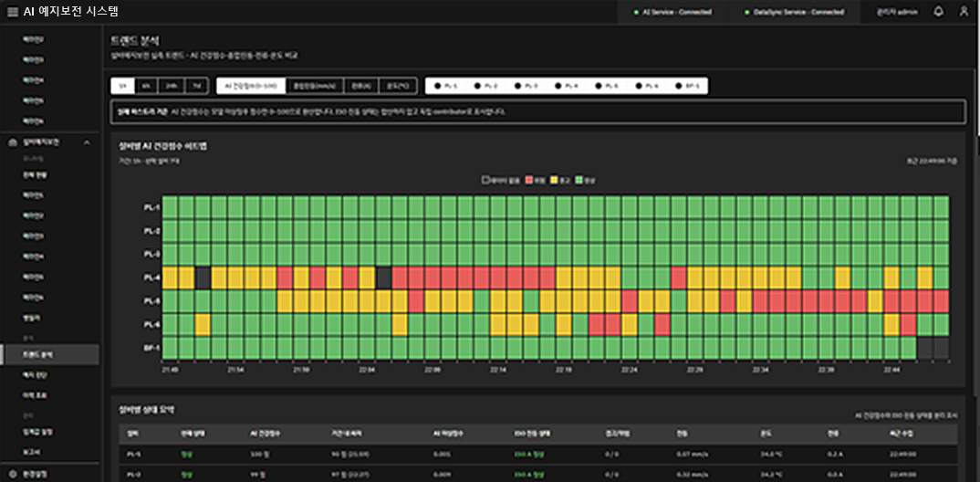This screenshot has width=980, height=482.
Task: Click the AI Service Connected status indicator
Action: pyautogui.click(x=672, y=12)
